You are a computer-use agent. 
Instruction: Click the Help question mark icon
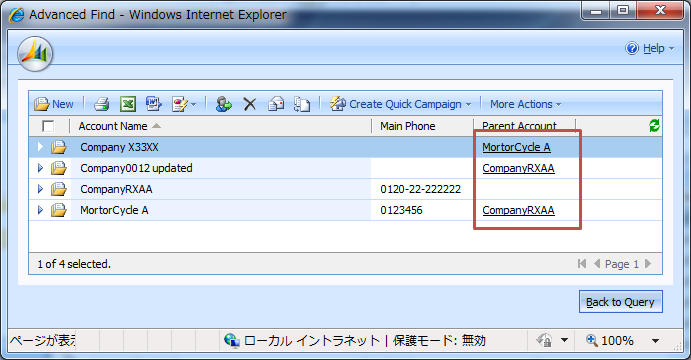[x=632, y=48]
